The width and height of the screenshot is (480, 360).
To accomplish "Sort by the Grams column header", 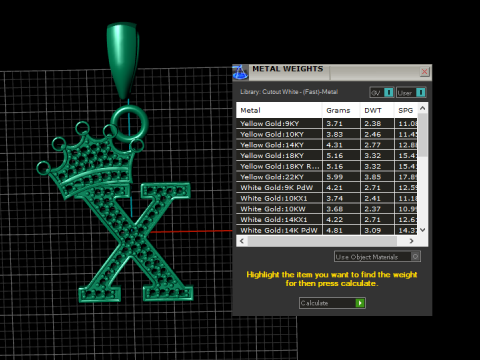I will (x=341, y=110).
